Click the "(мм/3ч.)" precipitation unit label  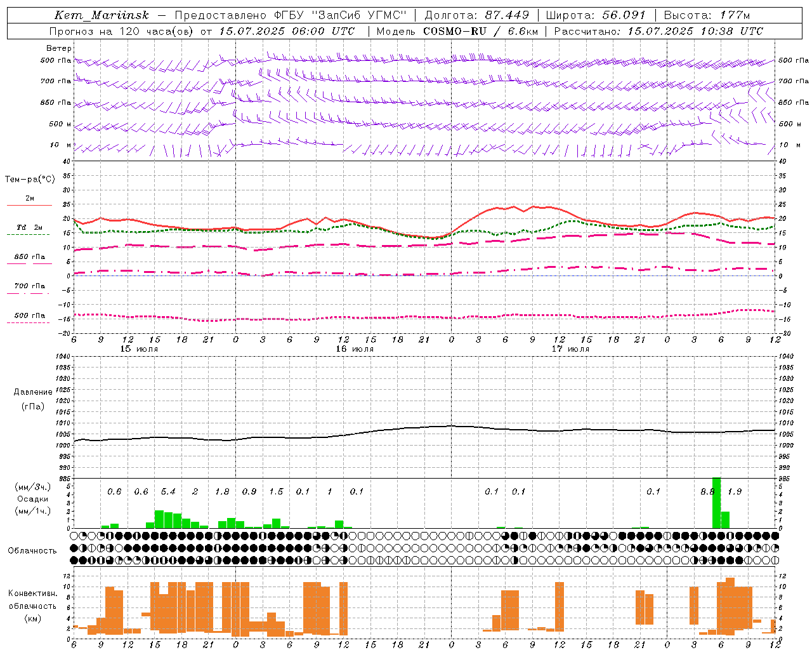click(33, 487)
